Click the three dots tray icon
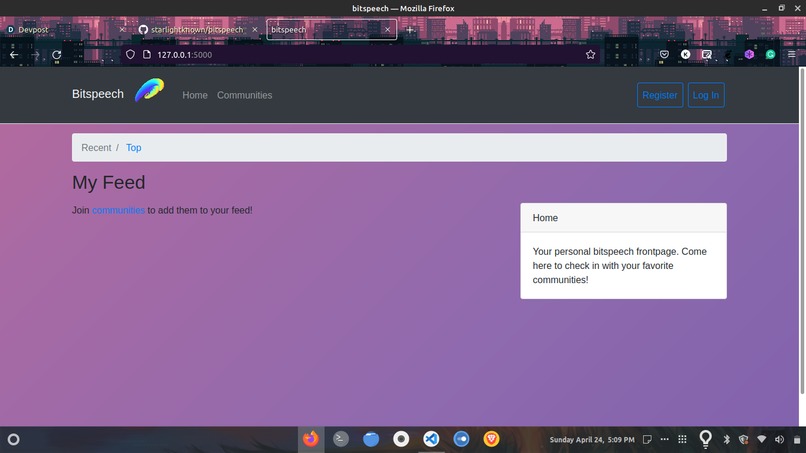806x453 pixels. pyautogui.click(x=665, y=440)
